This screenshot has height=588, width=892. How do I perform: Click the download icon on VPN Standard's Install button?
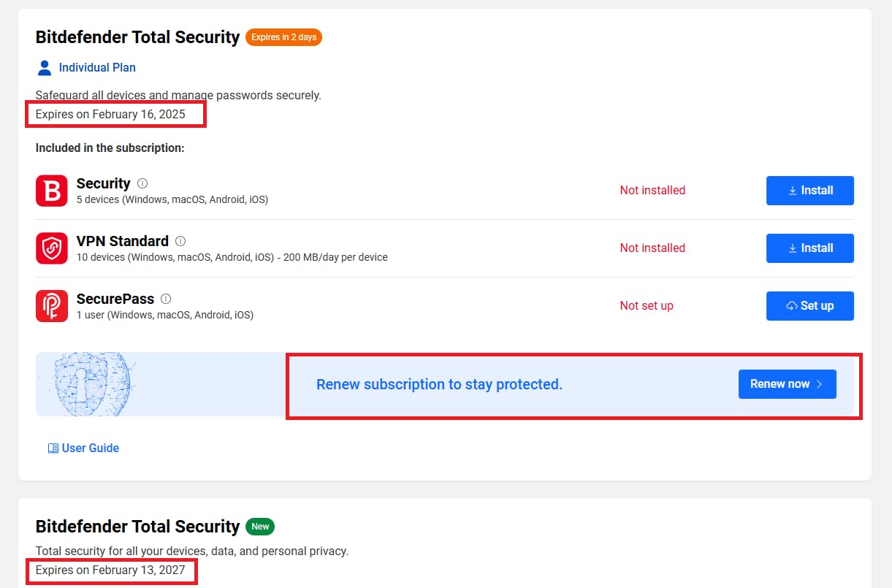point(793,248)
